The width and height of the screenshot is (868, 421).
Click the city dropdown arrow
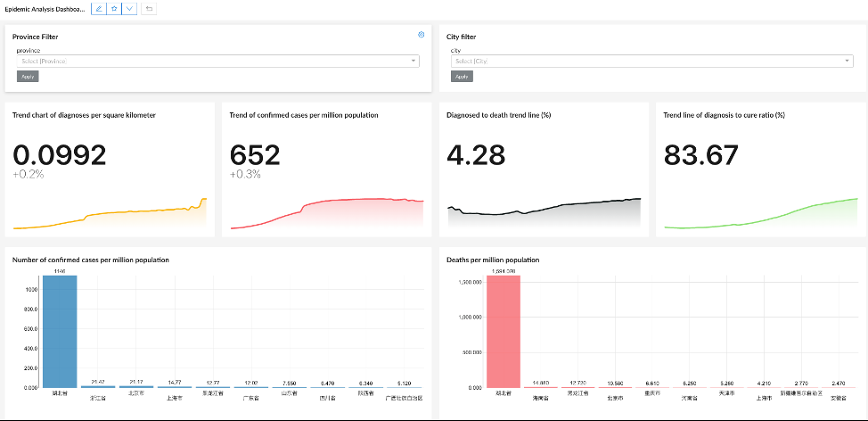(848, 61)
